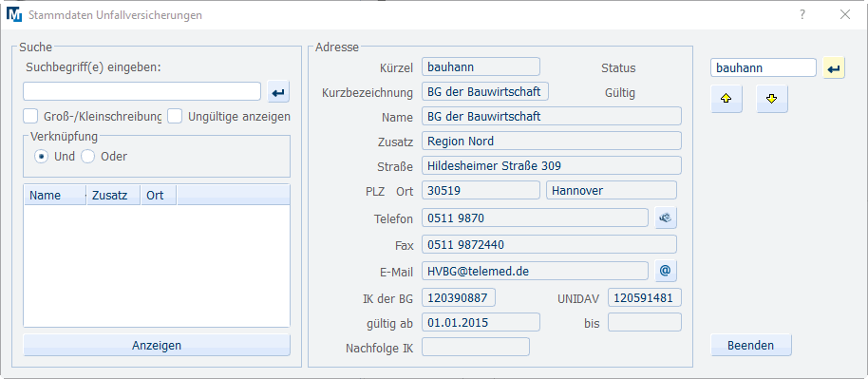The width and height of the screenshot is (868, 379).
Task: Go to next record with yellow down arrow
Action: (772, 99)
